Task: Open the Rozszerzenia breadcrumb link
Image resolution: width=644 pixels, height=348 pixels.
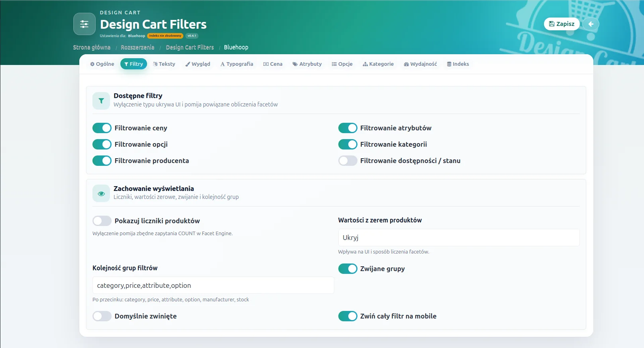Action: tap(137, 47)
